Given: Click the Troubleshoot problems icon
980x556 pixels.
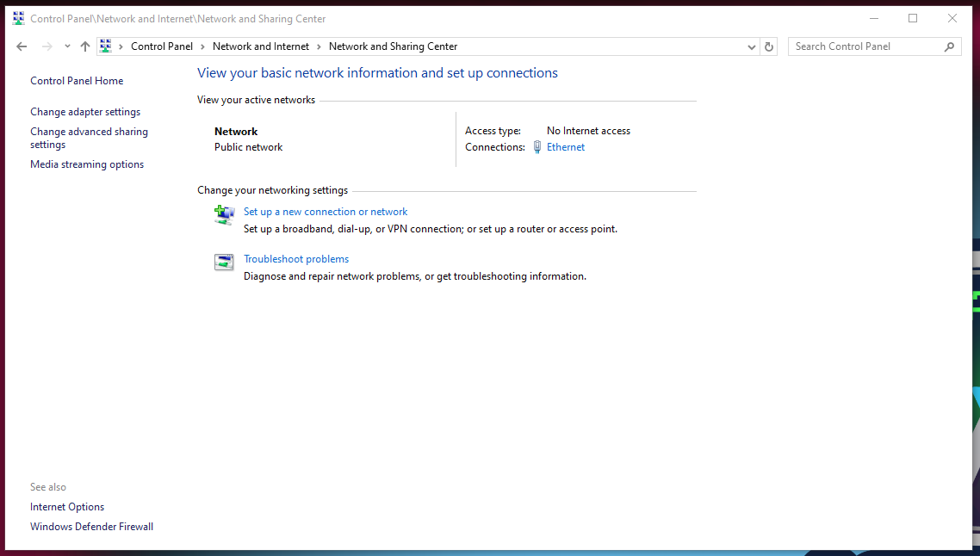Looking at the screenshot, I should pyautogui.click(x=224, y=263).
